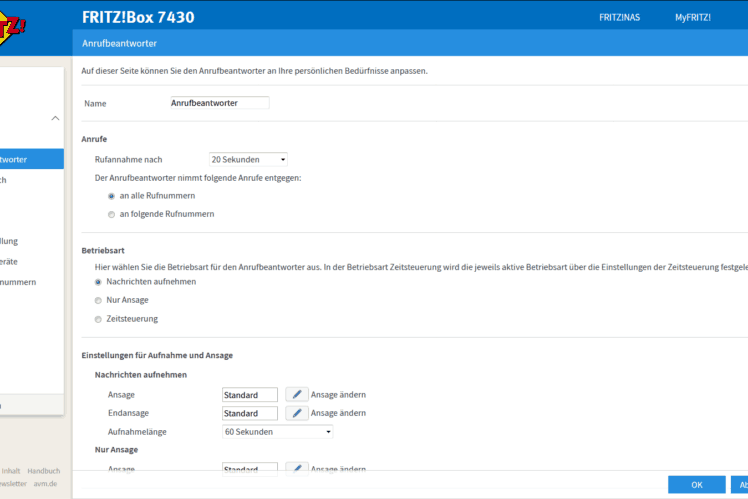Click 'FRITZ!Box 7430' title
Viewport: 748px width, 499px height.
point(138,17)
